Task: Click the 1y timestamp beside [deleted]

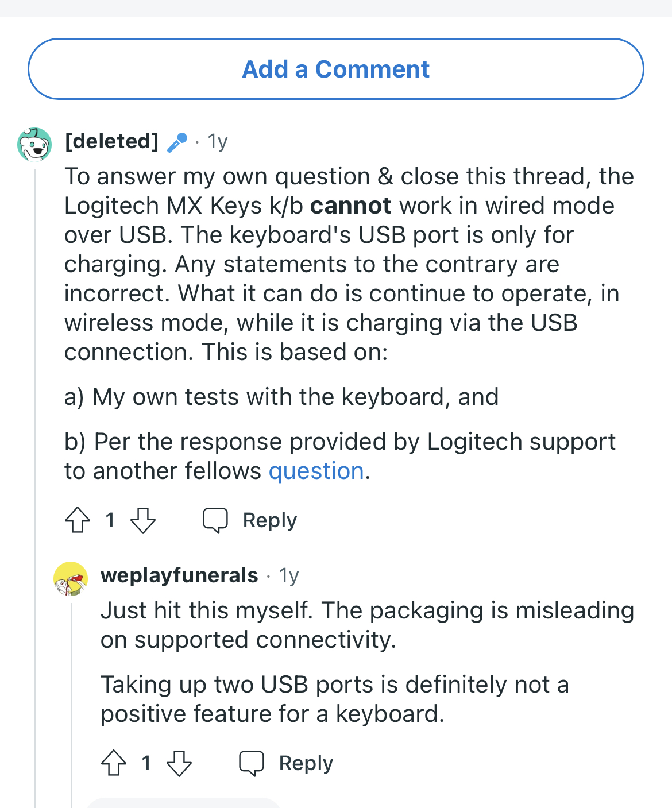Action: (x=218, y=141)
